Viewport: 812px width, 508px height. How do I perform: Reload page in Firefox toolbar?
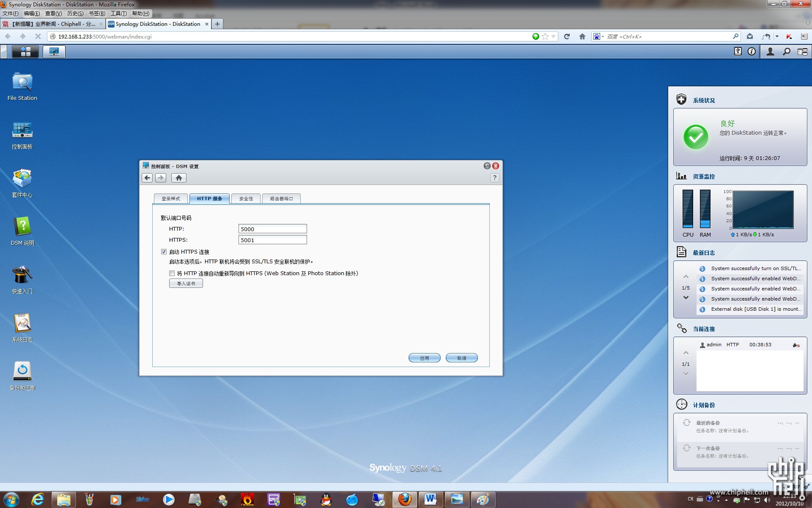(x=567, y=36)
